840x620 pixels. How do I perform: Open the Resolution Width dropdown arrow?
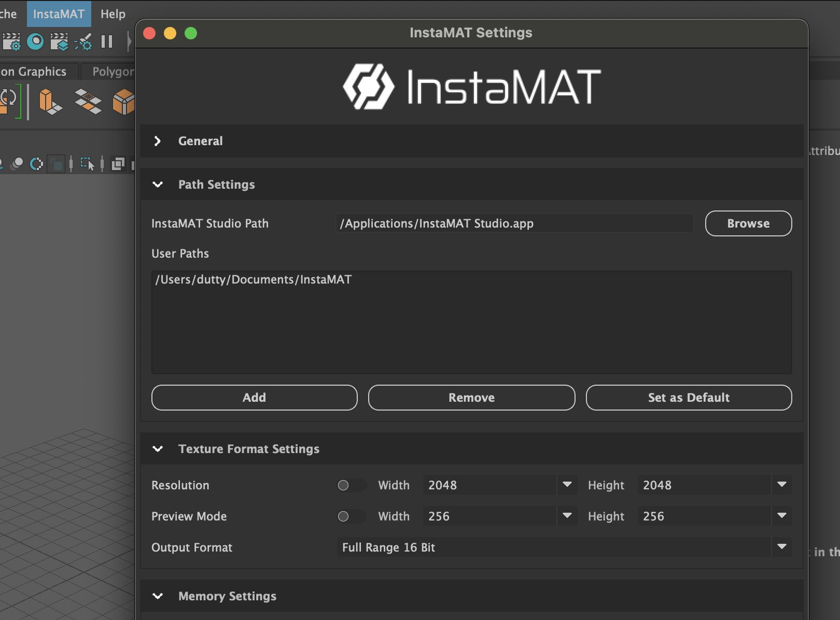coord(567,485)
